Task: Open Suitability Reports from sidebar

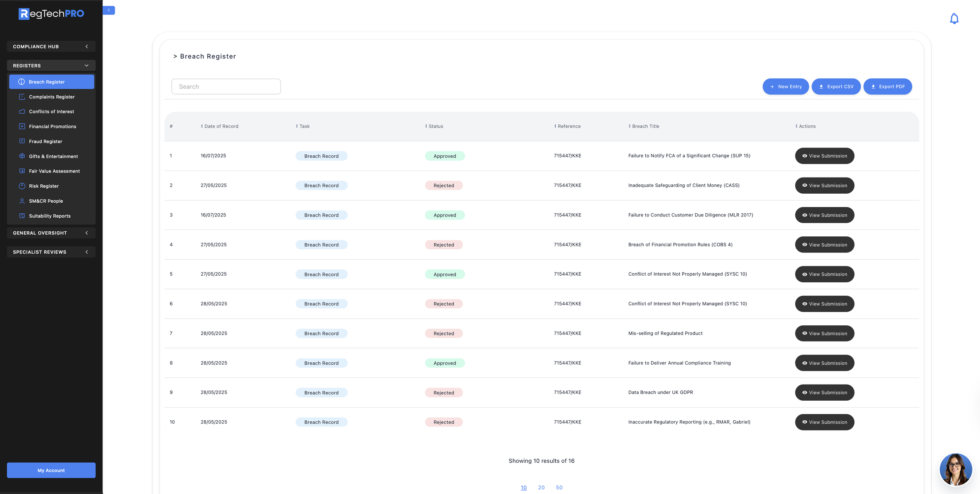Action: (x=49, y=216)
